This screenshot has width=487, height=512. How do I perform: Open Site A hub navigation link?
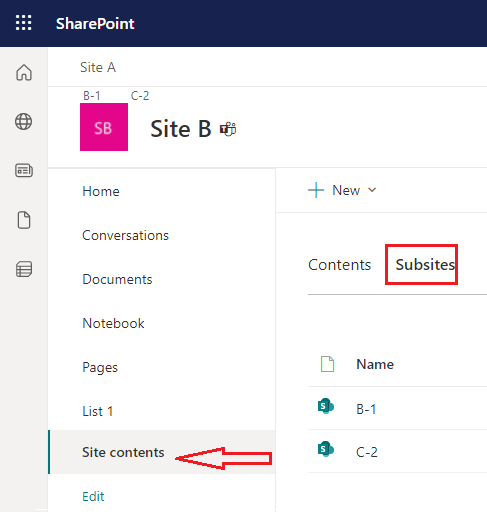[98, 68]
